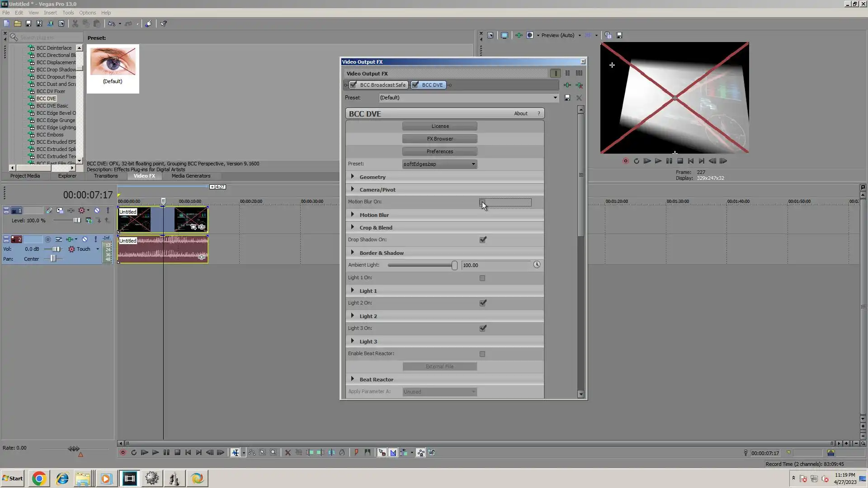Click the record button in transport bar
Screen dimensions: 868x488
tap(123, 452)
